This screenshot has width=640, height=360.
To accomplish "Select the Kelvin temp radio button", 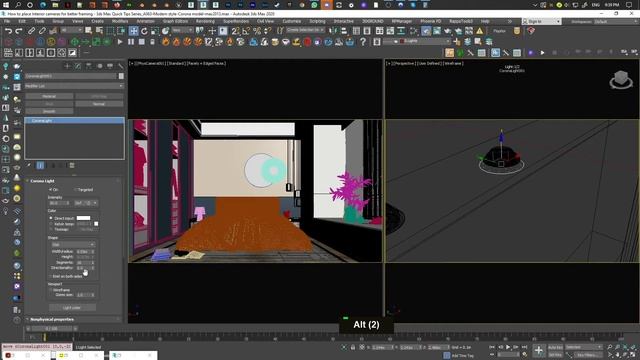I will [51, 224].
